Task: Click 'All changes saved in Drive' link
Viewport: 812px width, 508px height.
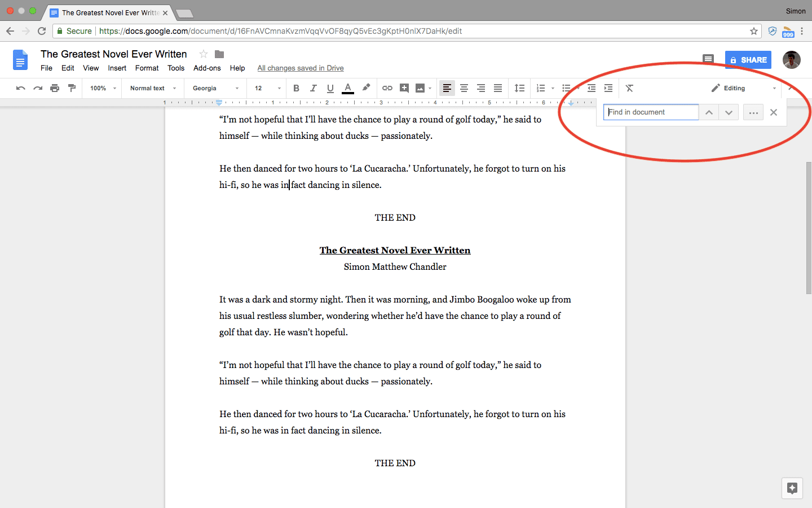Action: tap(301, 68)
